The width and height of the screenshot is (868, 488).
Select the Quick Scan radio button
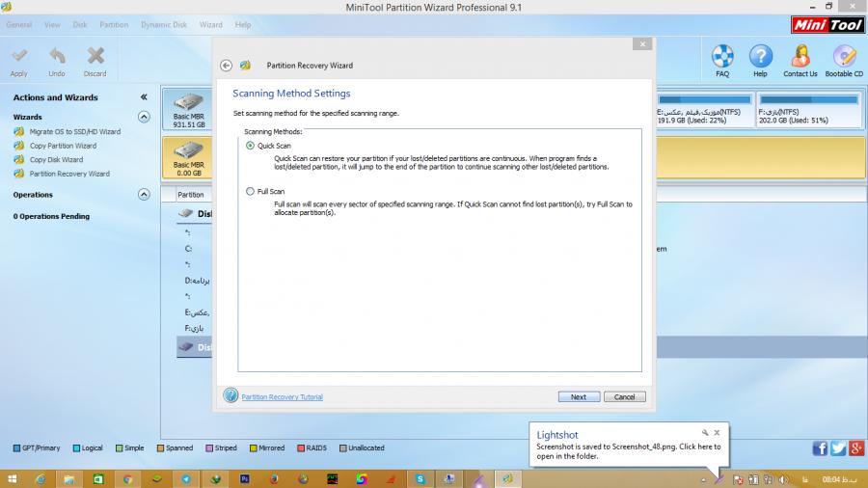tap(250, 146)
